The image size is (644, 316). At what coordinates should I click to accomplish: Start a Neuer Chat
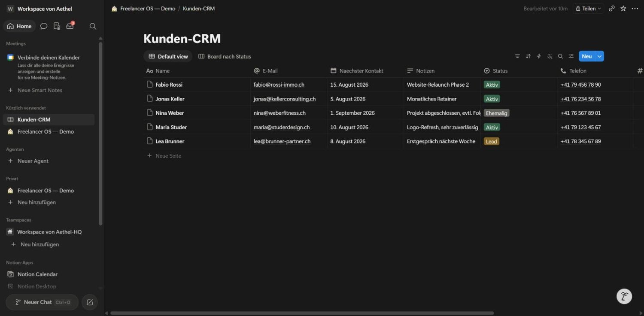(42, 302)
